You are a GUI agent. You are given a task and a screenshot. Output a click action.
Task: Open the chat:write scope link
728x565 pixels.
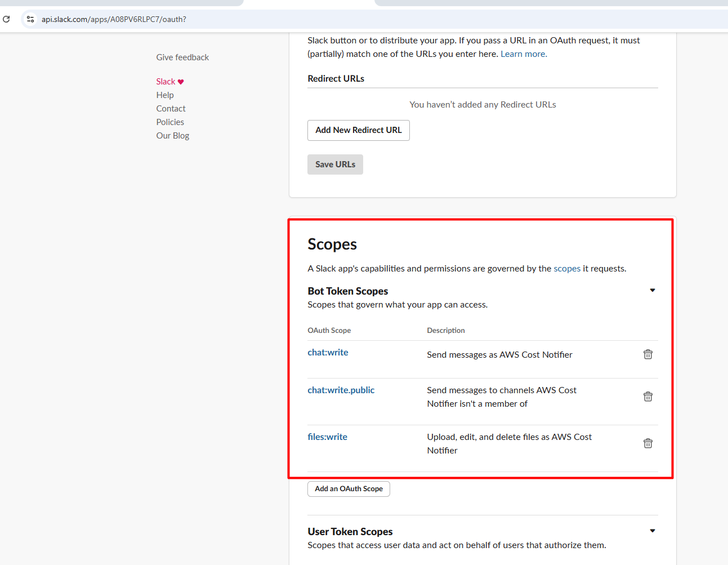click(328, 353)
